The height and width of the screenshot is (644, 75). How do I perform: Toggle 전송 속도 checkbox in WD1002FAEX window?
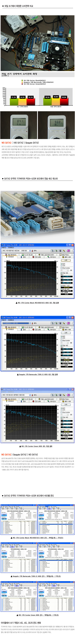(62, 273)
